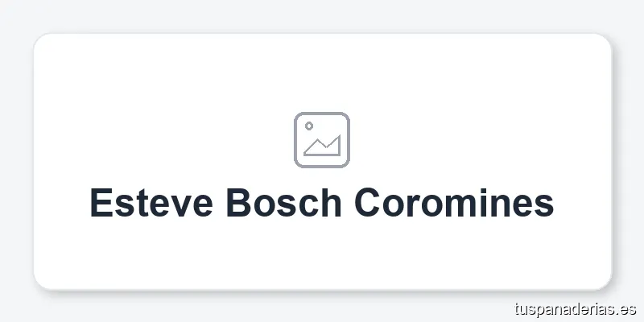The width and height of the screenshot is (644, 322).
Task: Click the final letter s of Coromines
Action: 545,204
